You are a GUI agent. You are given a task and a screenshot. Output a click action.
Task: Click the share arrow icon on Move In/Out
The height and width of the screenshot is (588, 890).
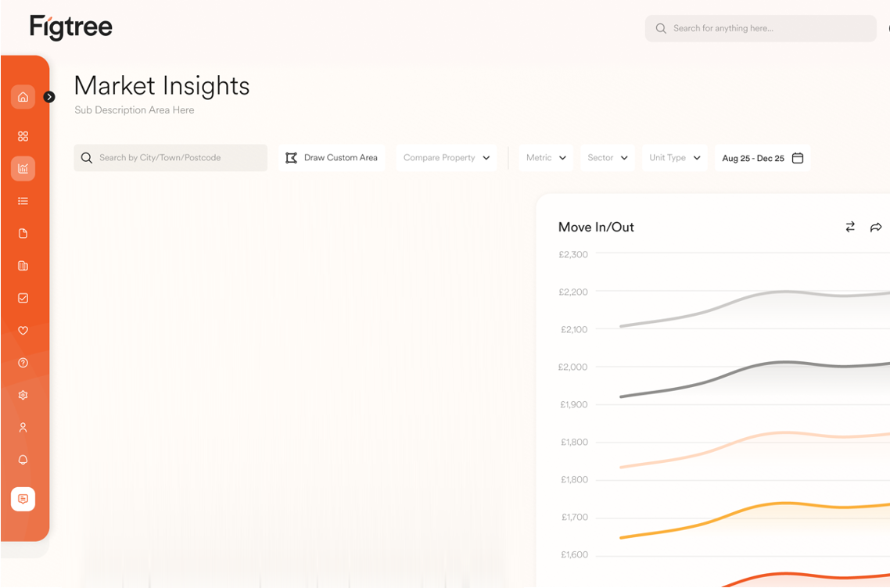click(x=876, y=227)
